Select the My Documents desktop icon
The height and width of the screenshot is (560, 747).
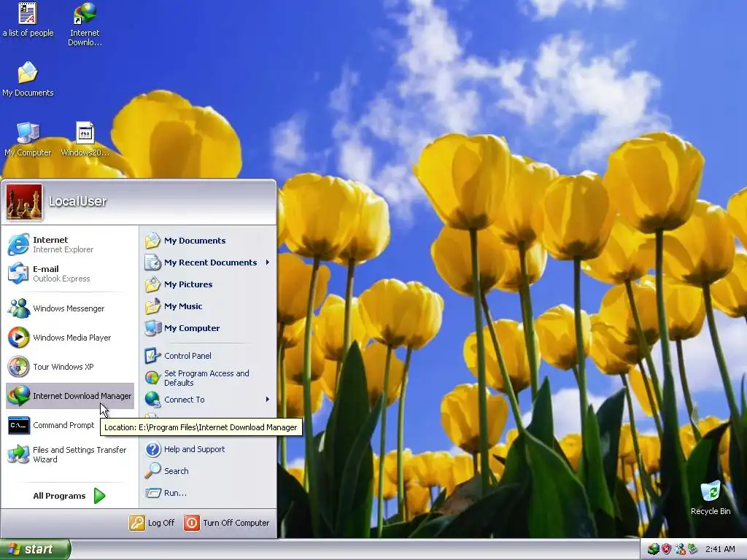[x=28, y=79]
